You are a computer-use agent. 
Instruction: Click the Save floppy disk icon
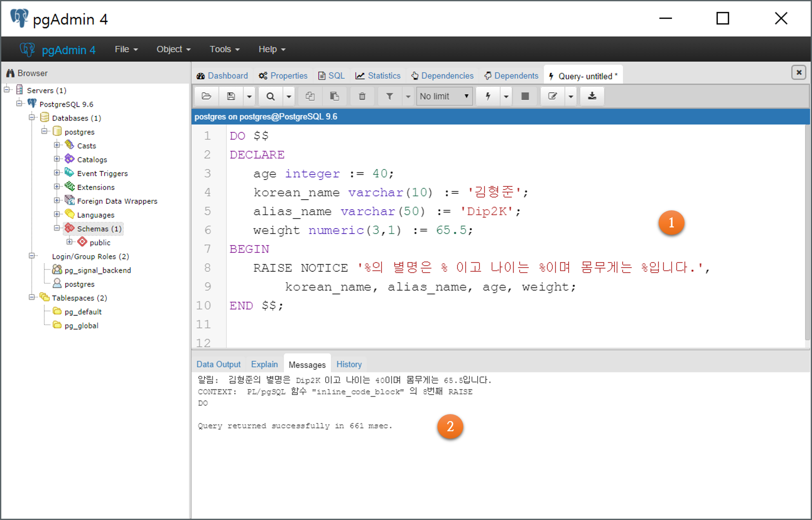tap(231, 96)
